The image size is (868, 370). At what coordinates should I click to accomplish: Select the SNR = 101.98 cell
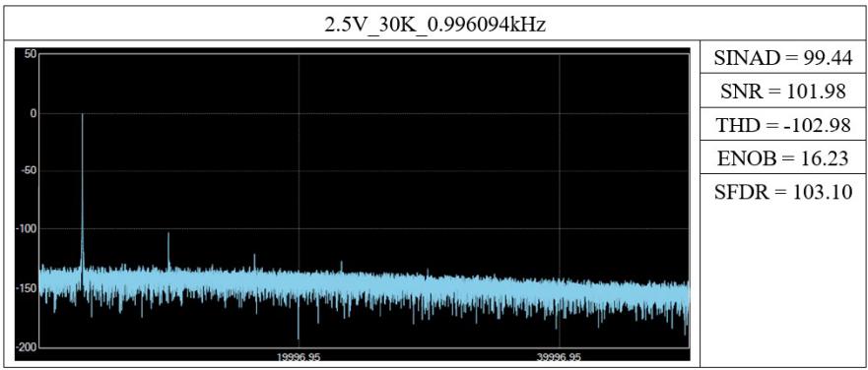click(x=782, y=92)
